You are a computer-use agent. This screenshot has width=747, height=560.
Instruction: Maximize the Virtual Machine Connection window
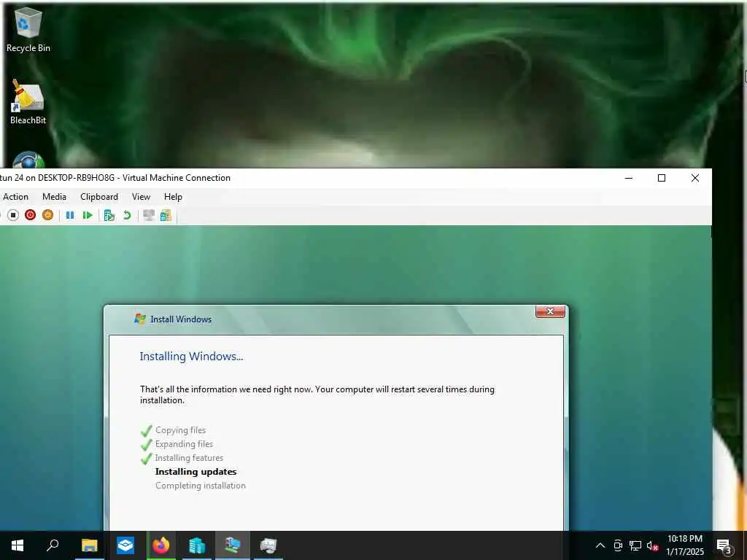661,178
